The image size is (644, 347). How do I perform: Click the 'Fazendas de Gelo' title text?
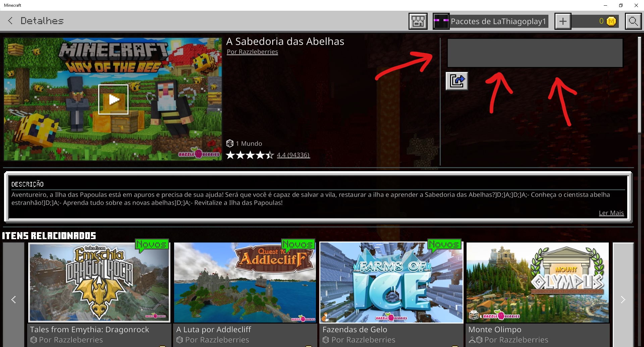(x=355, y=330)
